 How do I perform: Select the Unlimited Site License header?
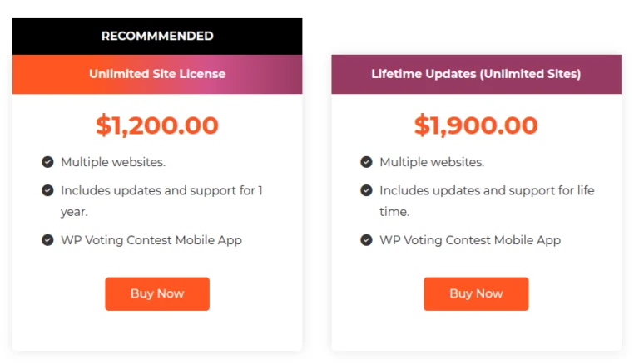pyautogui.click(x=157, y=74)
